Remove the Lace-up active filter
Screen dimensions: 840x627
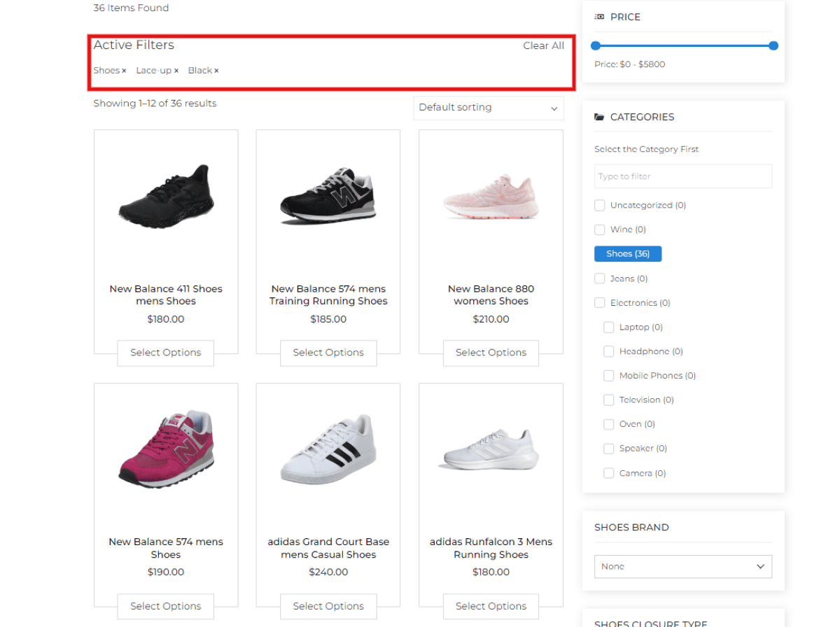click(x=176, y=71)
